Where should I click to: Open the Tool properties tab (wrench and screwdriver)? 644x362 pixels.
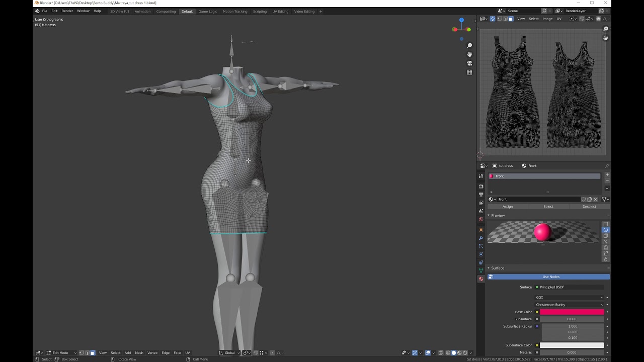[x=481, y=176]
